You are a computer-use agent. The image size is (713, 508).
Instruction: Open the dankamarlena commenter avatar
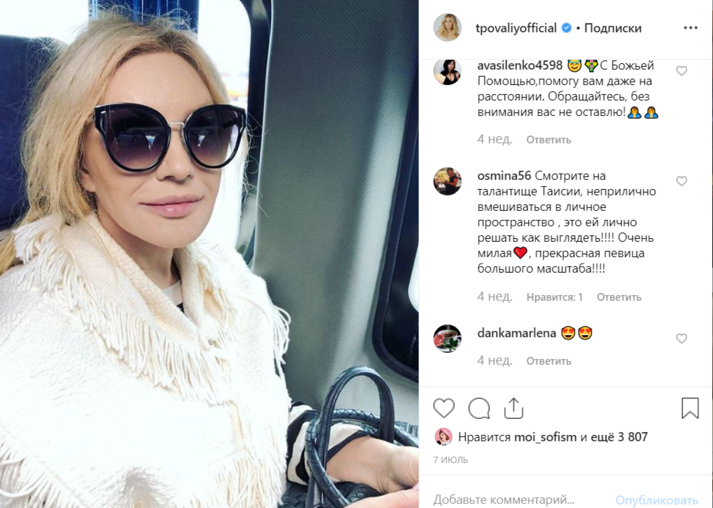[x=447, y=338]
